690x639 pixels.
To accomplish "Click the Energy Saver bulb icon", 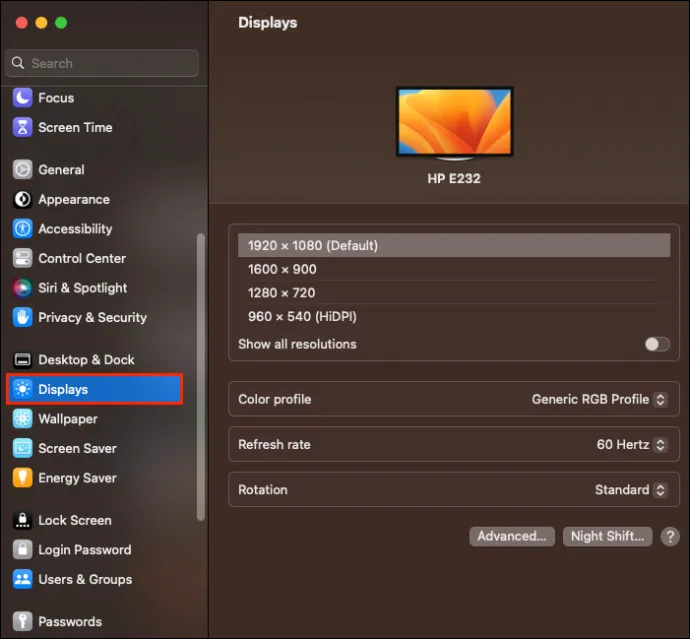I will [22, 478].
